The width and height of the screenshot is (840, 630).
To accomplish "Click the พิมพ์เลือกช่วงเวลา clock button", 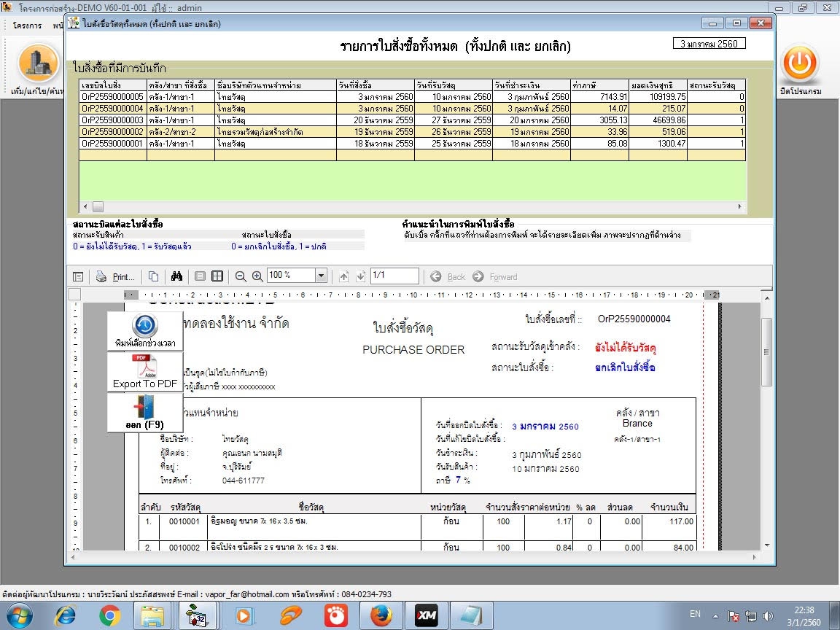I will tap(145, 331).
